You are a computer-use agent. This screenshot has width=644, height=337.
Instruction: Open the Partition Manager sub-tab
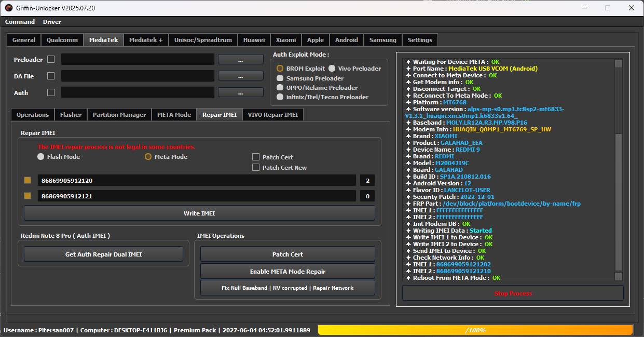tap(119, 115)
